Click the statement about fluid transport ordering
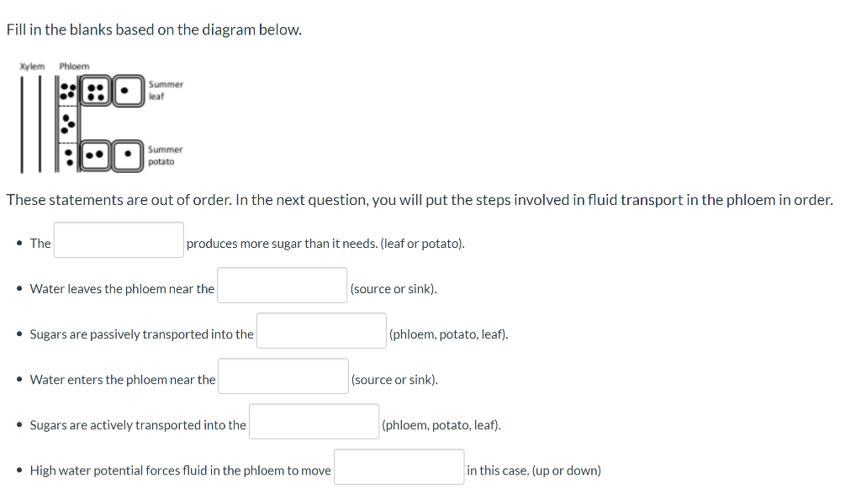861x504 pixels. tap(419, 199)
